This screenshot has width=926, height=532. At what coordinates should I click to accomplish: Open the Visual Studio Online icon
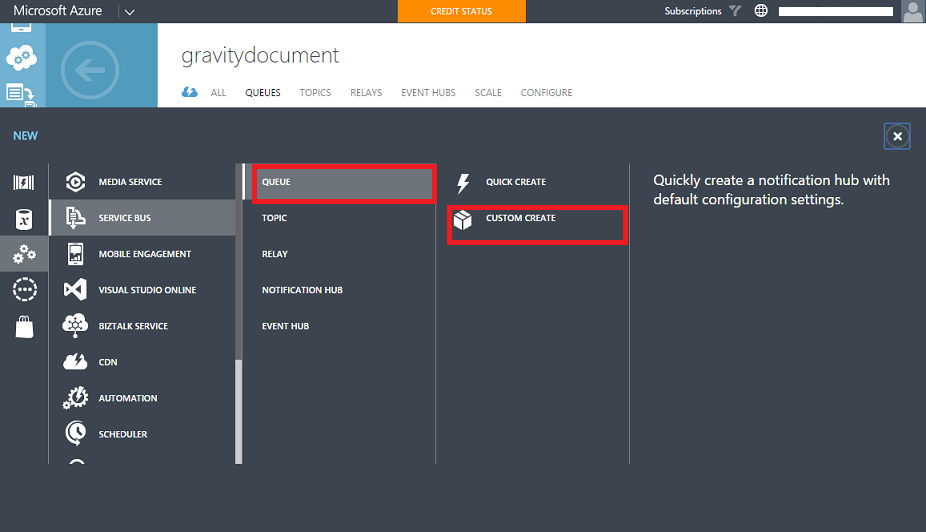75,290
